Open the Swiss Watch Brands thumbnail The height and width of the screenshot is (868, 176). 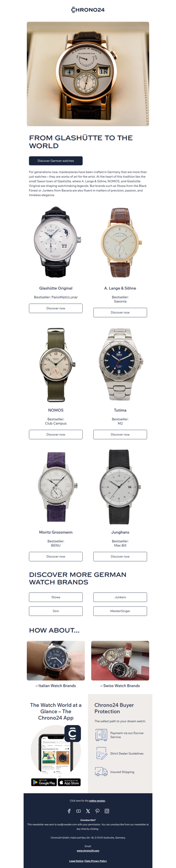click(120, 660)
